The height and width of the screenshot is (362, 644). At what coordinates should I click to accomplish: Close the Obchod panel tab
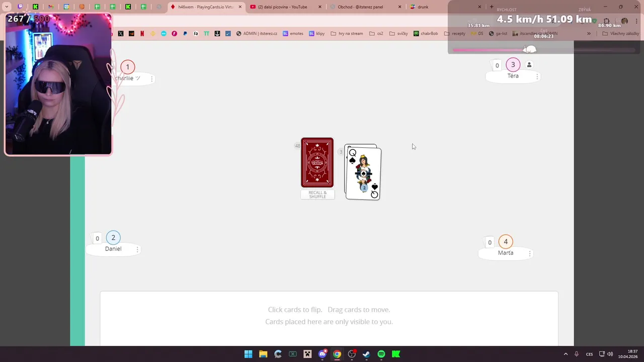(x=400, y=7)
